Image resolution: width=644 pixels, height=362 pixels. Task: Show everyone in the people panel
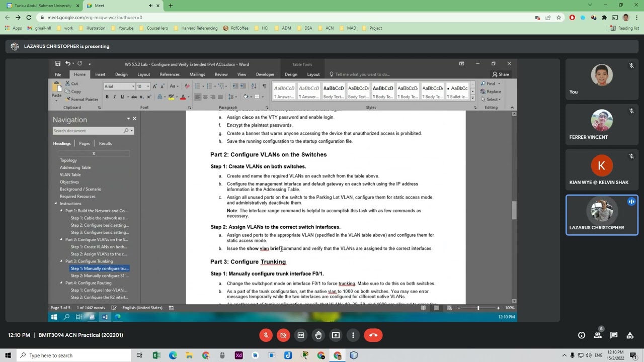[x=598, y=335]
